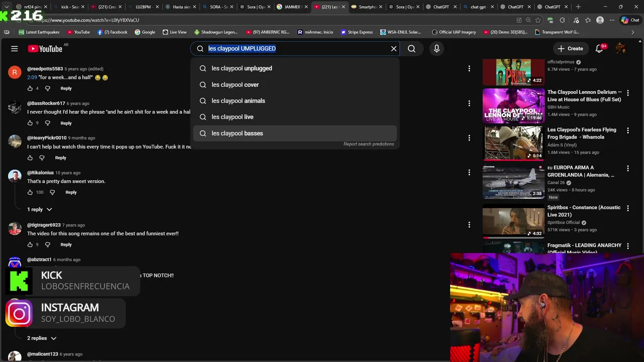The image size is (644, 362).
Task: Open options menu for @tigtrager6923 comment
Action: (x=469, y=225)
